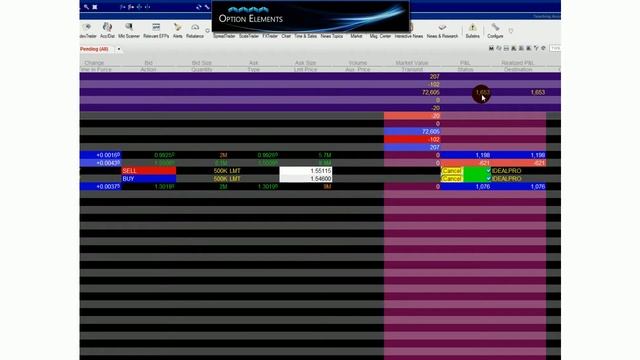This screenshot has height=360, width=640.
Task: Click the Realized P&L column header
Action: [518, 63]
